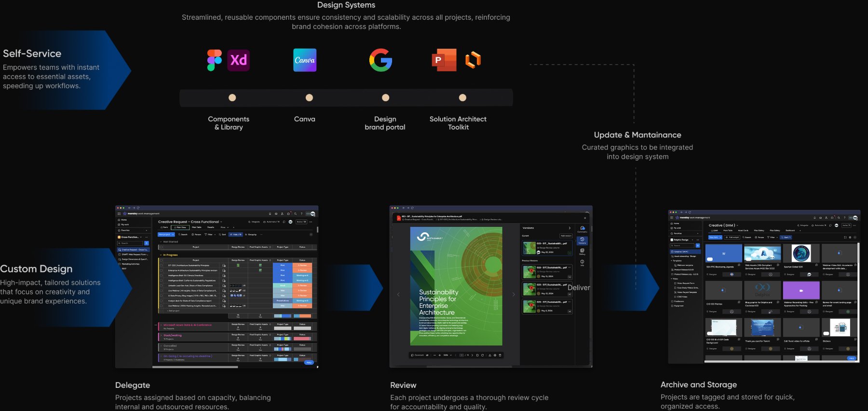Collapse the In Progress group
This screenshot has height=411, width=868.
(x=161, y=255)
